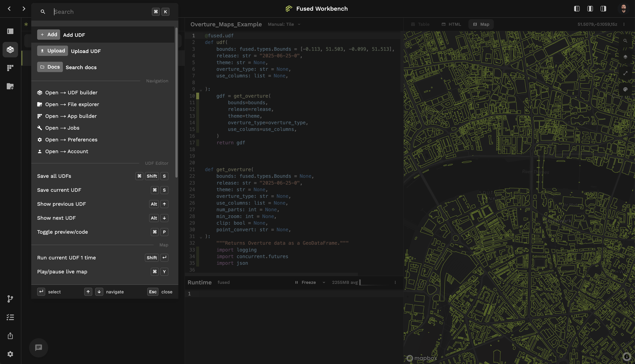
Task: Click the search magnifier icon in palette
Action: click(x=43, y=12)
